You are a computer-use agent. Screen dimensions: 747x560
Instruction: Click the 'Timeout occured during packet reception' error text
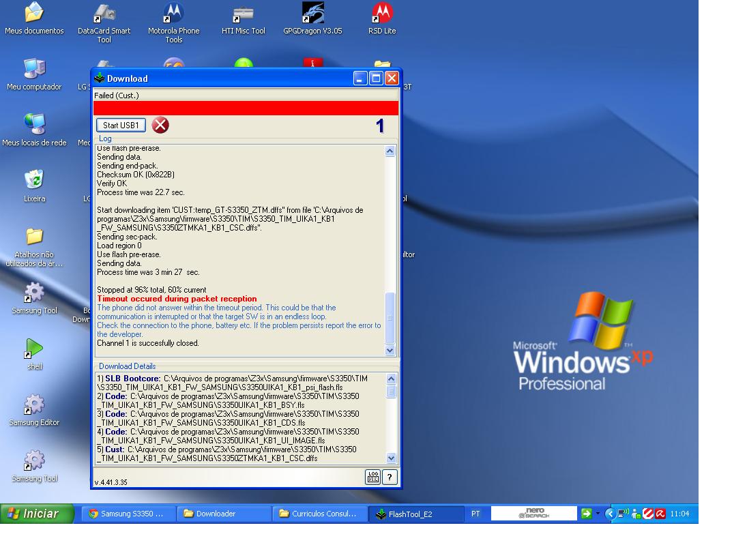tap(177, 299)
